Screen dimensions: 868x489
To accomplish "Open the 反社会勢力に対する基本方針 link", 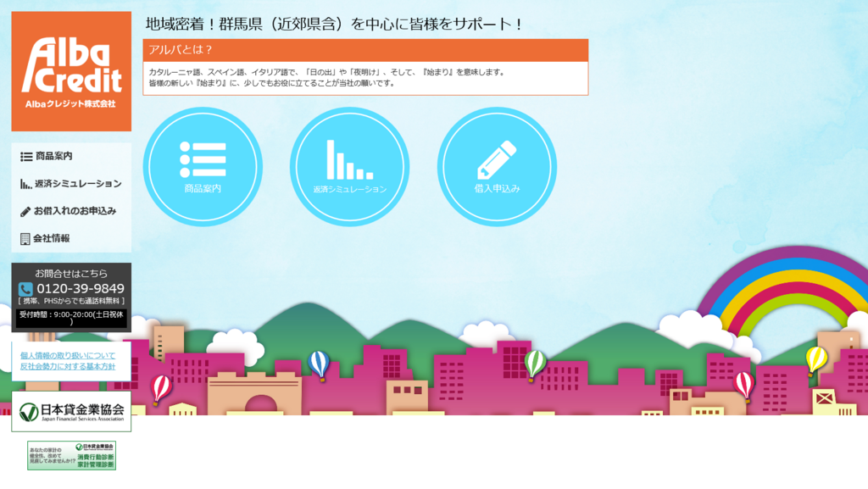I will point(68,366).
